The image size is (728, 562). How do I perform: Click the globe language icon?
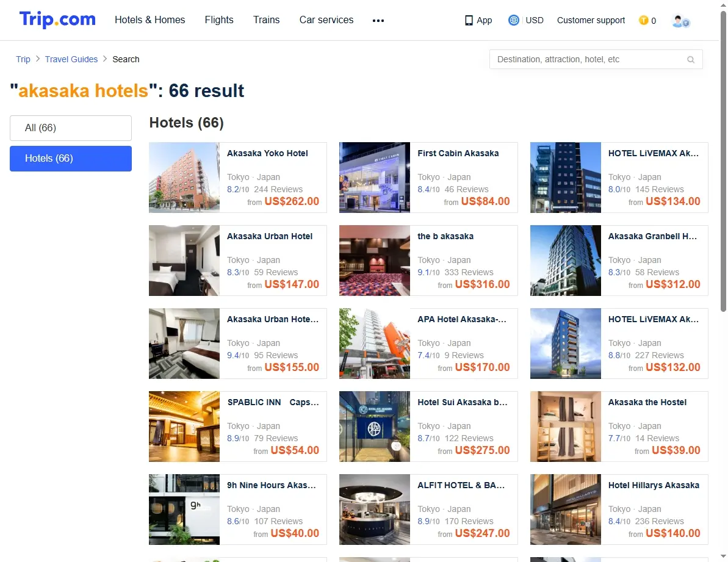pyautogui.click(x=513, y=20)
